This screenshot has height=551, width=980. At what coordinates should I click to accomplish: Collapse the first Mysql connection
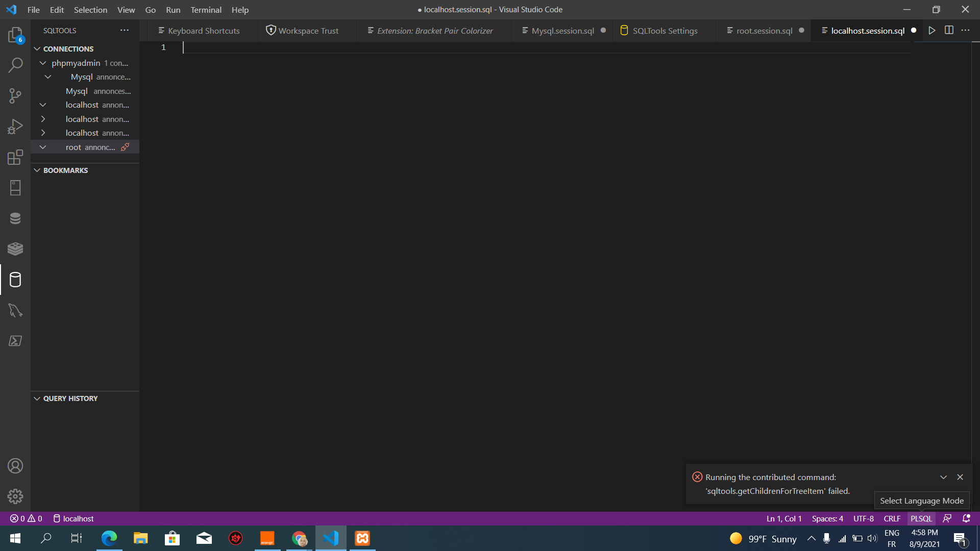click(x=48, y=77)
